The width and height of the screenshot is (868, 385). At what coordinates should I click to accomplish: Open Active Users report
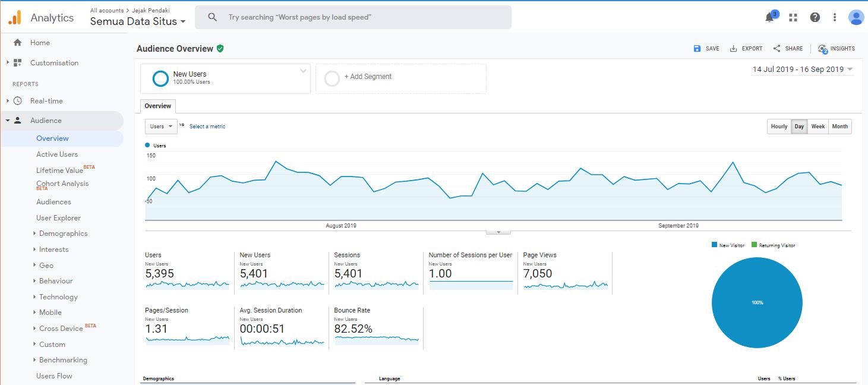tap(57, 154)
